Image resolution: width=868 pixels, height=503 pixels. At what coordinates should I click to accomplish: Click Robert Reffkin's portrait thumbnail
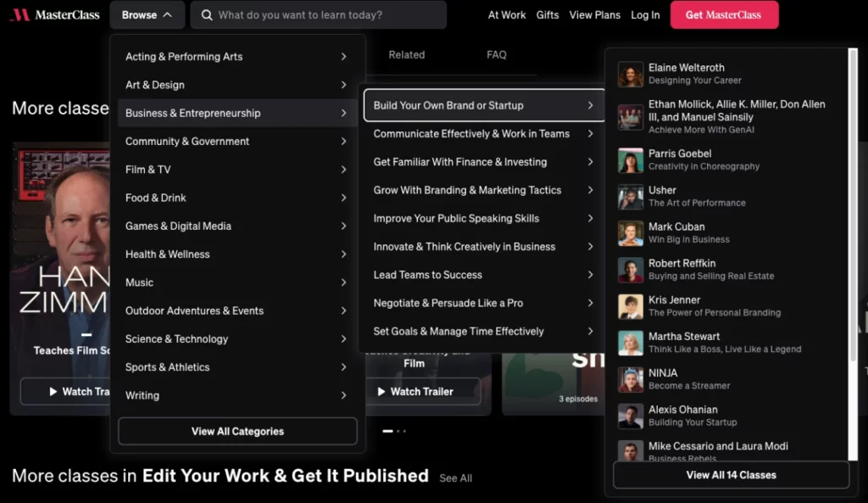(x=631, y=270)
